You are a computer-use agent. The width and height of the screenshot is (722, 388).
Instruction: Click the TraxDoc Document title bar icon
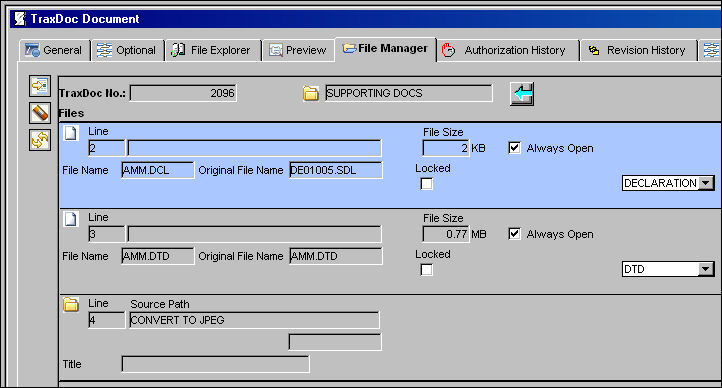pos(20,18)
